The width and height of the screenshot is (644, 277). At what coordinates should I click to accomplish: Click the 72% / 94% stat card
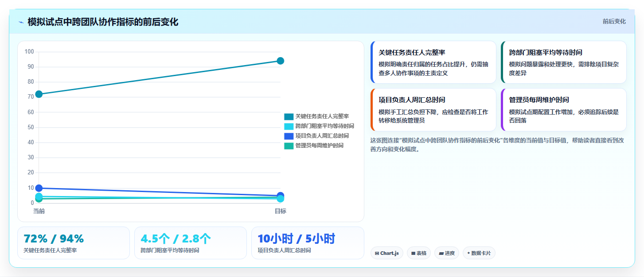[x=74, y=243]
